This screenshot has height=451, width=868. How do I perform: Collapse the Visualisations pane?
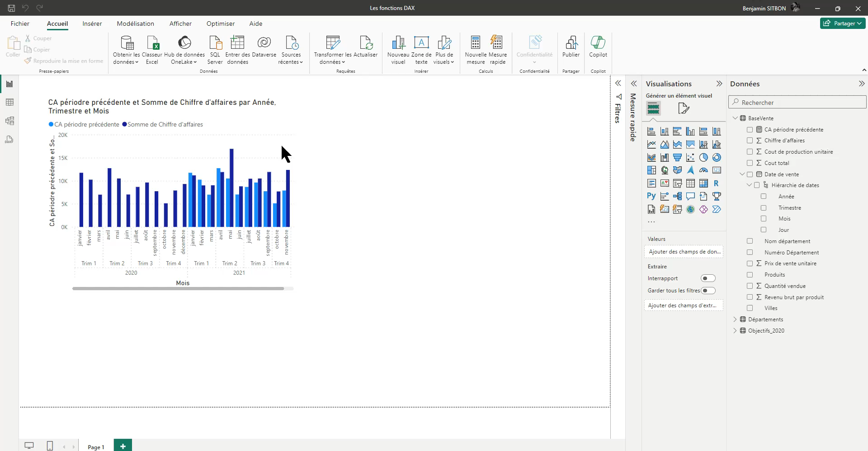click(719, 84)
